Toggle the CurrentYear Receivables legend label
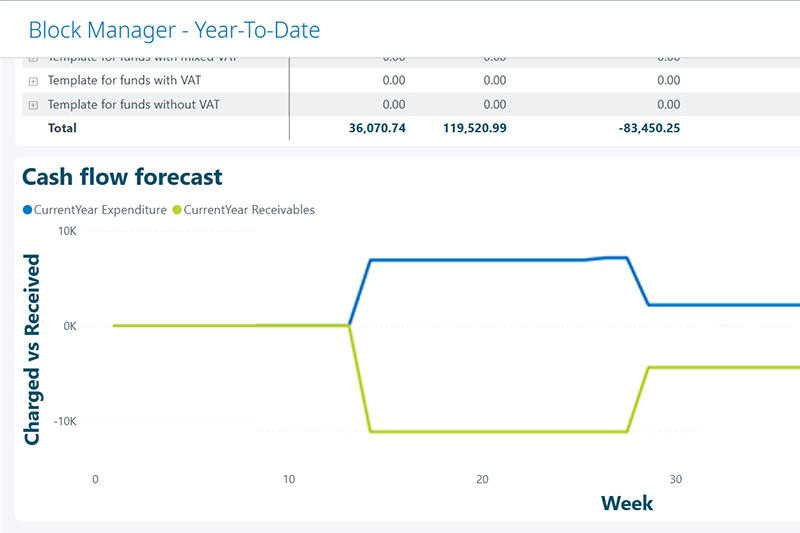The width and height of the screenshot is (800, 533). (250, 210)
